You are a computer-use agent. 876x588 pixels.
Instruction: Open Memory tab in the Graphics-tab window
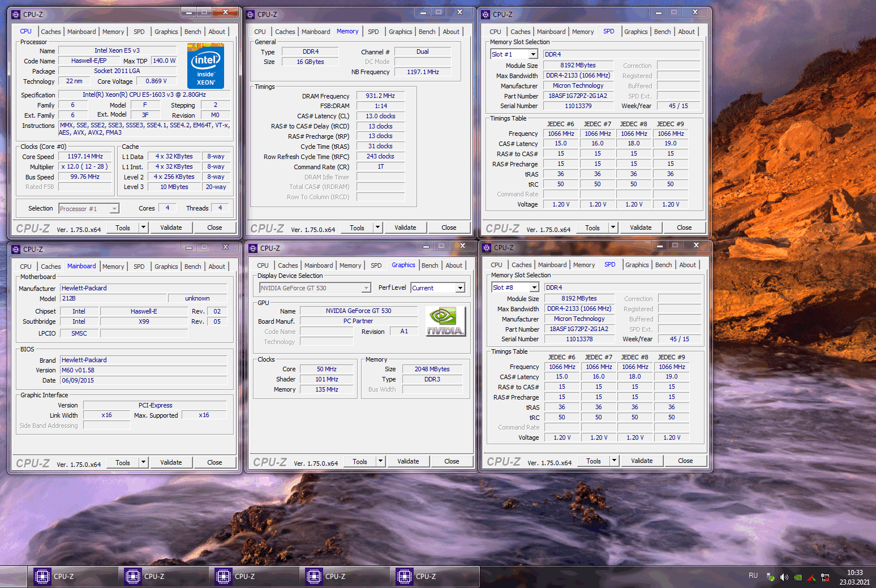[x=350, y=265]
